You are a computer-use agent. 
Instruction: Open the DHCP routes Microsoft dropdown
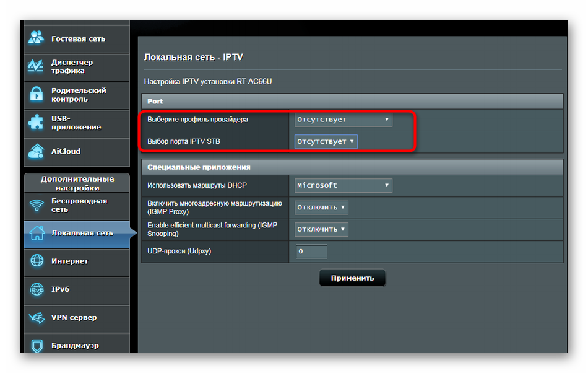pos(343,185)
